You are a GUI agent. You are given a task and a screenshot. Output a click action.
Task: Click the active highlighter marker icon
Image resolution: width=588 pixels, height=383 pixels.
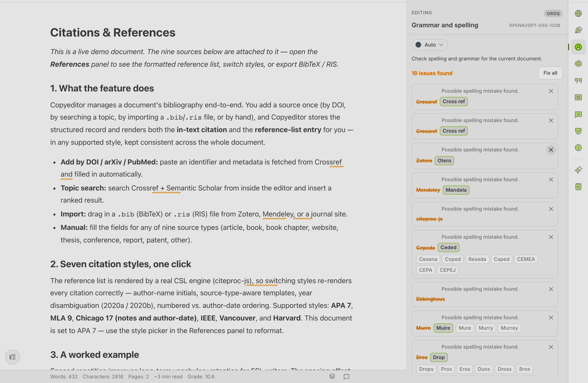pyautogui.click(x=578, y=47)
